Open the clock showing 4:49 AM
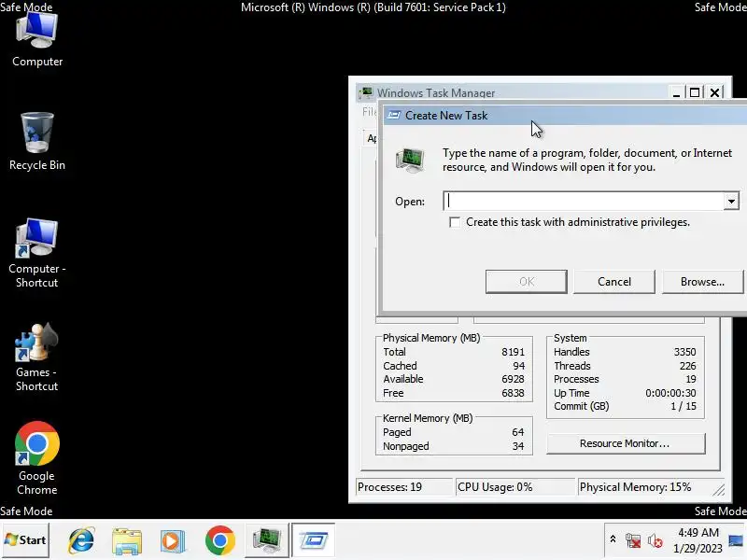 click(698, 540)
